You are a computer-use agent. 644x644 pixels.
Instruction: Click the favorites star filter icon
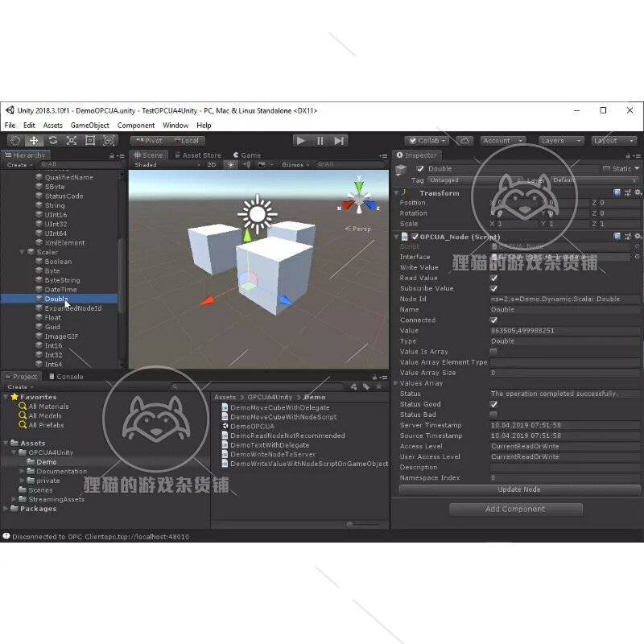coord(378,386)
